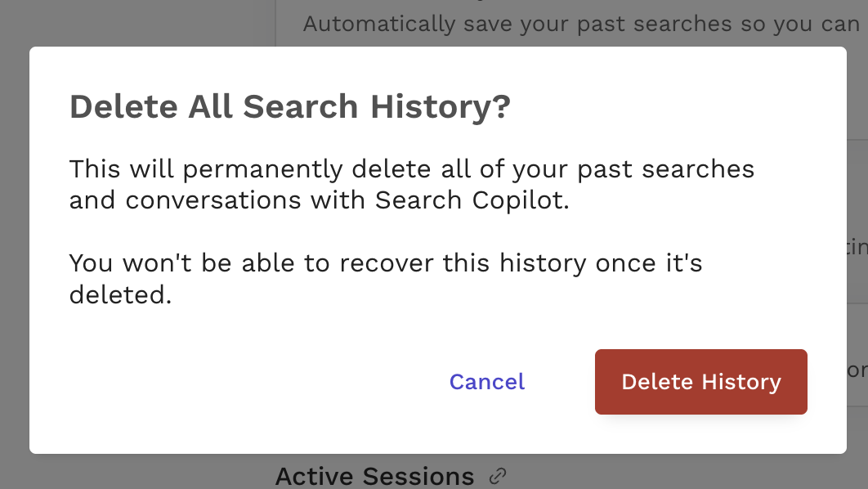Viewport: 868px width, 489px height.
Task: Click the word "deleted." ending the warning
Action: tap(120, 295)
